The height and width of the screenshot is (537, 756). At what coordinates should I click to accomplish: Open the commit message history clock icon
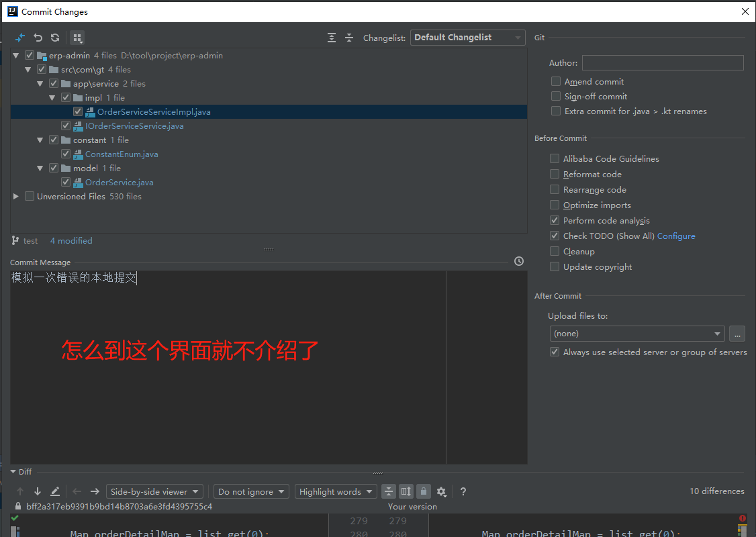pyautogui.click(x=519, y=261)
